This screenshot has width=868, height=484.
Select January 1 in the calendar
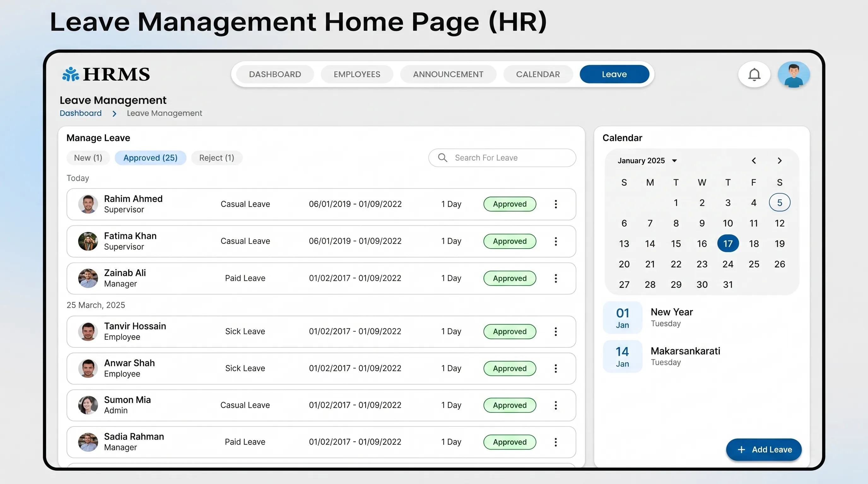[x=676, y=202]
